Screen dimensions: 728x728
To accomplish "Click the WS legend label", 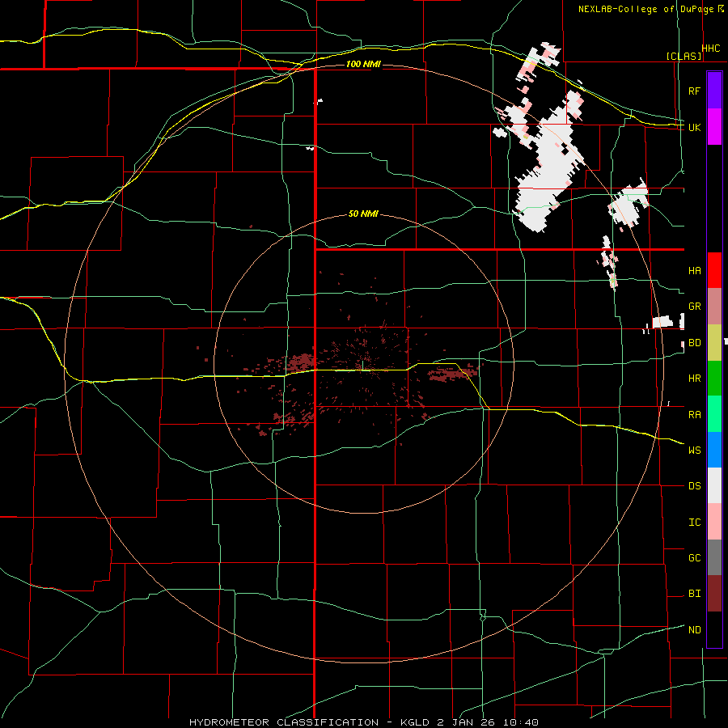I will click(694, 450).
